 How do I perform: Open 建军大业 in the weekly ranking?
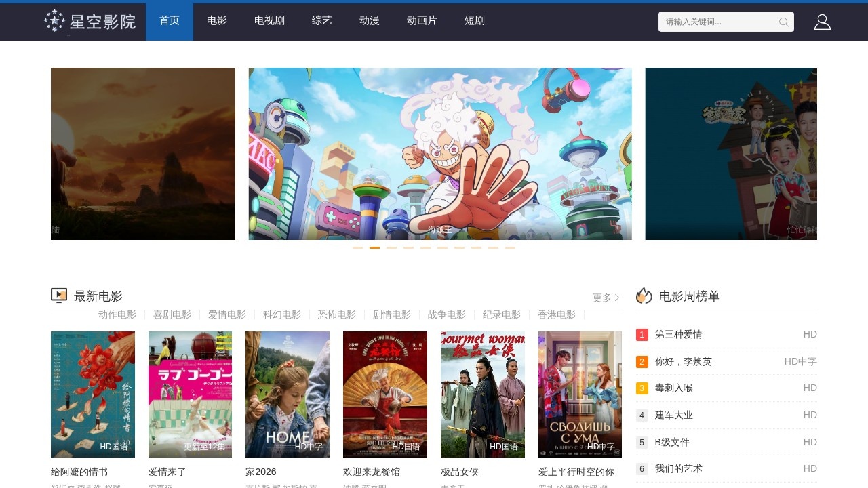(x=674, y=415)
